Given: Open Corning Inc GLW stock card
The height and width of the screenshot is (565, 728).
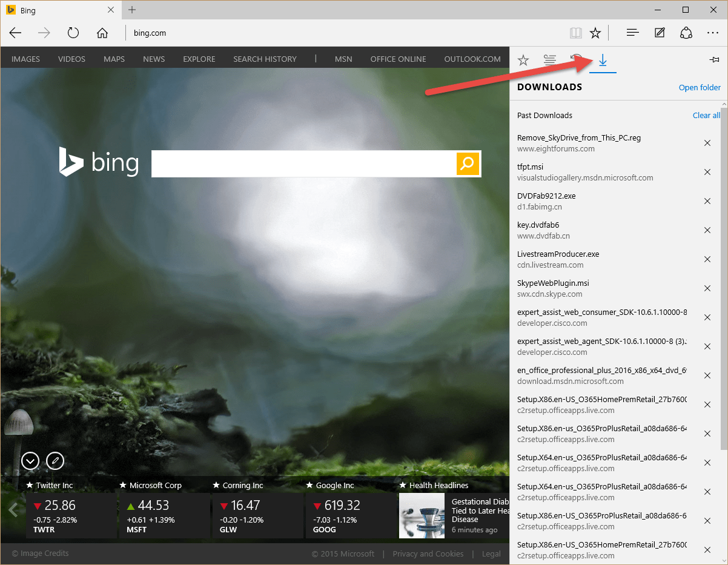Looking at the screenshot, I should pyautogui.click(x=257, y=515).
